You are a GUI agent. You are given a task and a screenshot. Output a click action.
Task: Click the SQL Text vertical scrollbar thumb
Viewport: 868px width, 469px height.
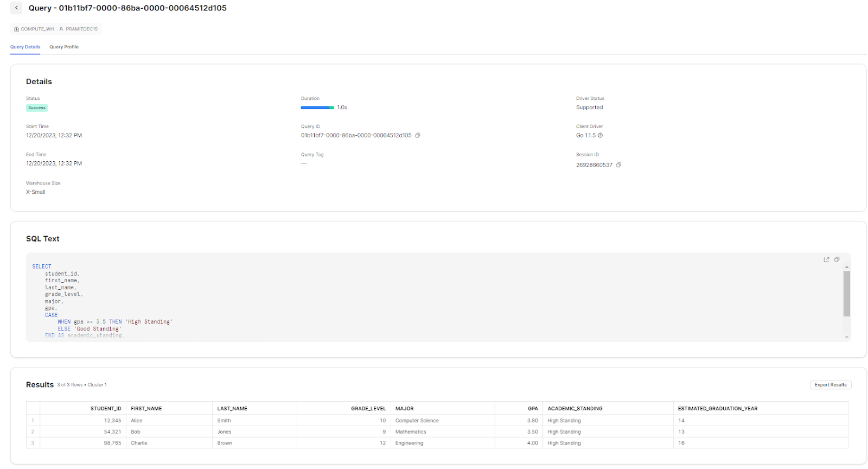click(x=846, y=294)
